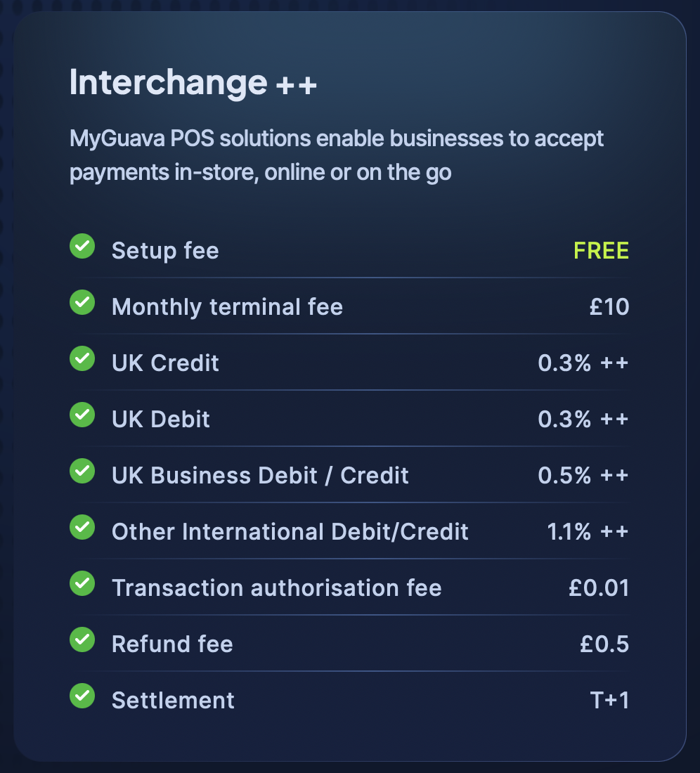This screenshot has width=700, height=773.
Task: Select the £10 monthly terminal fee value
Action: (x=609, y=306)
